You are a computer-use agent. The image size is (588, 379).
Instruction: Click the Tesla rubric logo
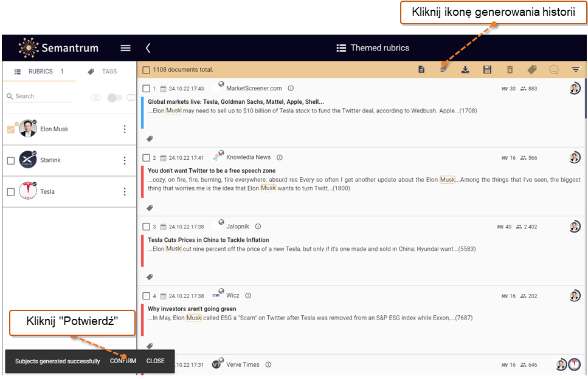click(28, 191)
